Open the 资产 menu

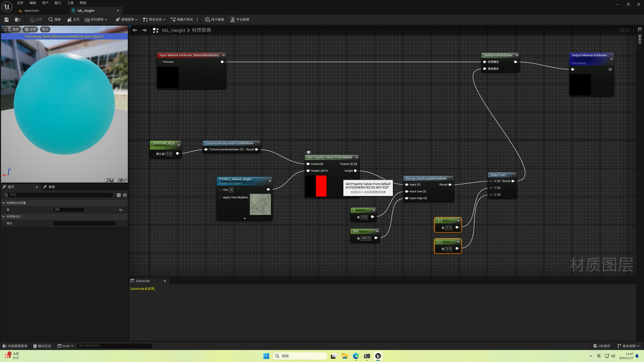pos(45,3)
